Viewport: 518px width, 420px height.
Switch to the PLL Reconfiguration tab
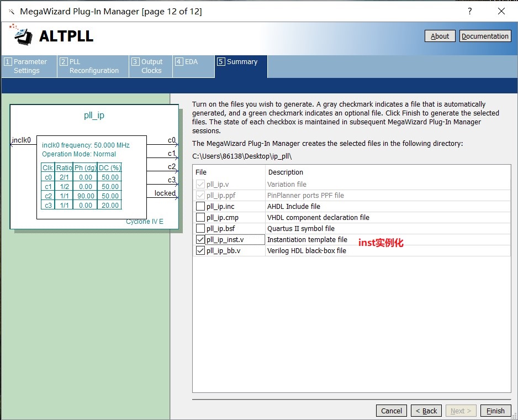click(x=93, y=66)
